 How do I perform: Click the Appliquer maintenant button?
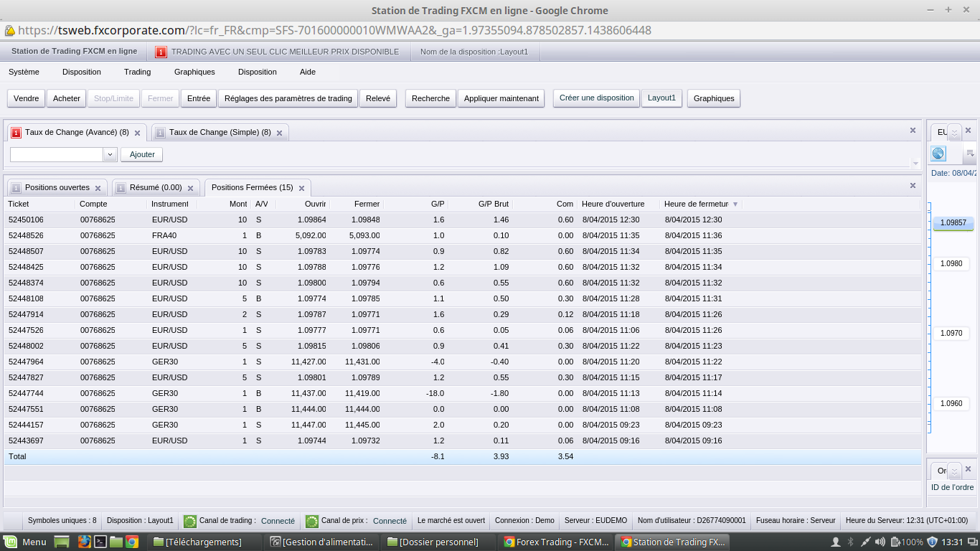point(501,98)
